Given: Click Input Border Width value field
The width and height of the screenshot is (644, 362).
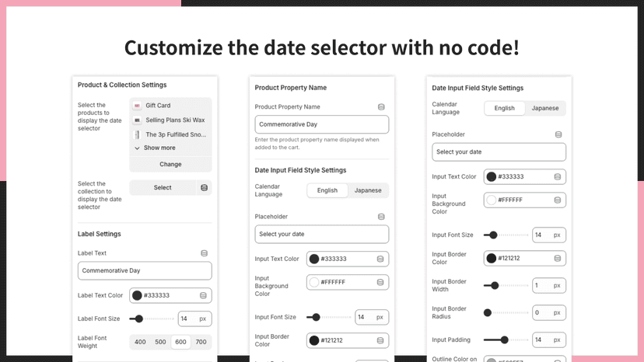Looking at the screenshot, I should 548,286.
